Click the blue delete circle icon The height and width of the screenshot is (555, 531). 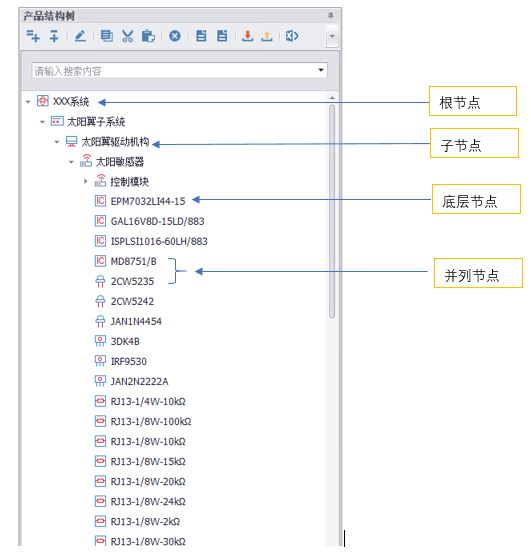(175, 36)
